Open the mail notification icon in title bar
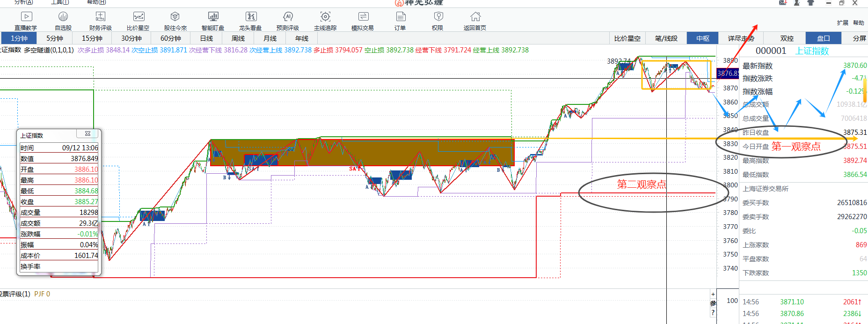Image resolution: width=868 pixels, height=324 pixels. 783,3
